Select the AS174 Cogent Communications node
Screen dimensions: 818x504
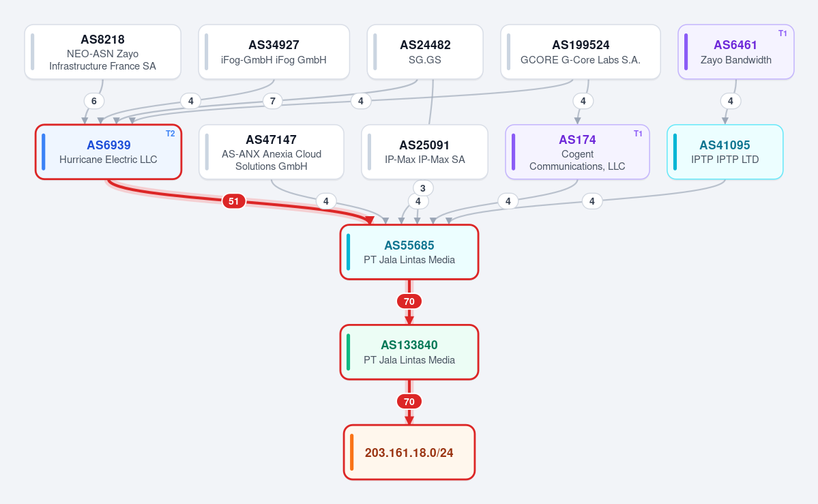coord(577,152)
